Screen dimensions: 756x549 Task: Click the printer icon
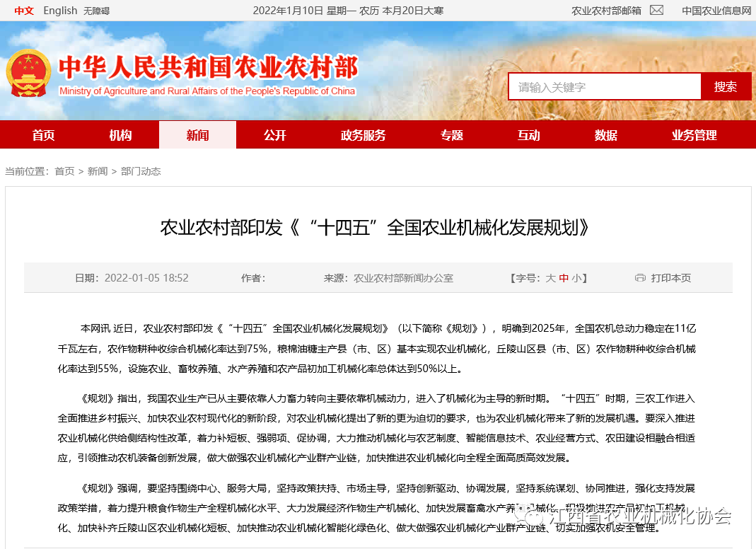tap(640, 278)
